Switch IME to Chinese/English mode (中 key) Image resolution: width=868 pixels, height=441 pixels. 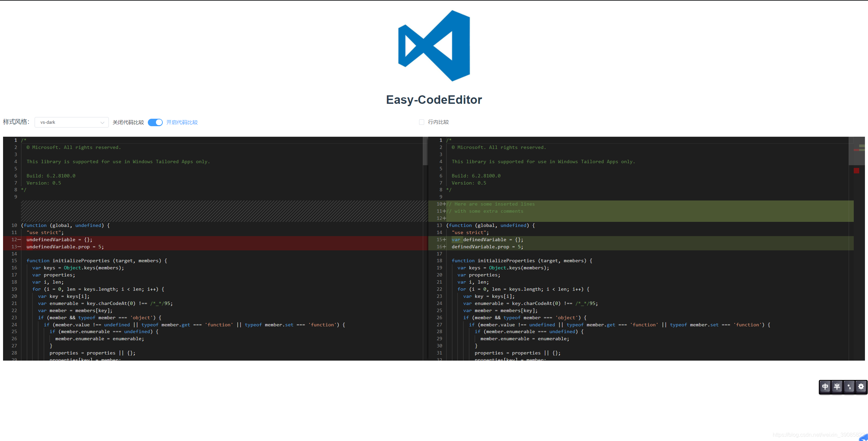[x=825, y=387]
